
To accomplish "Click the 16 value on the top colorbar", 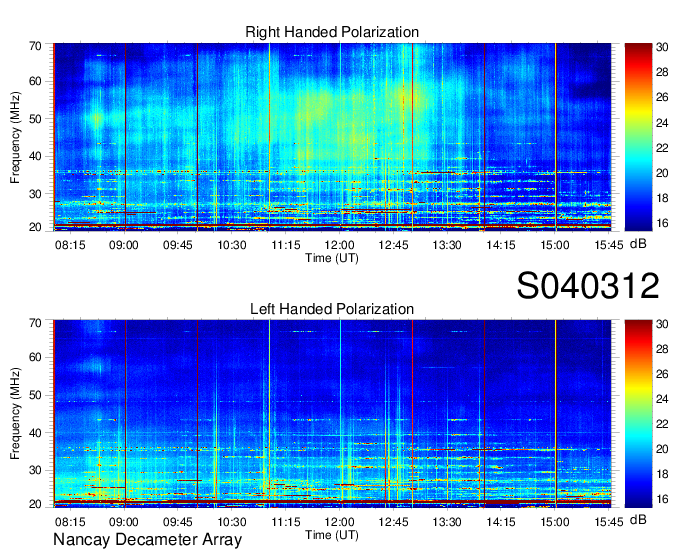I will (662, 223).
